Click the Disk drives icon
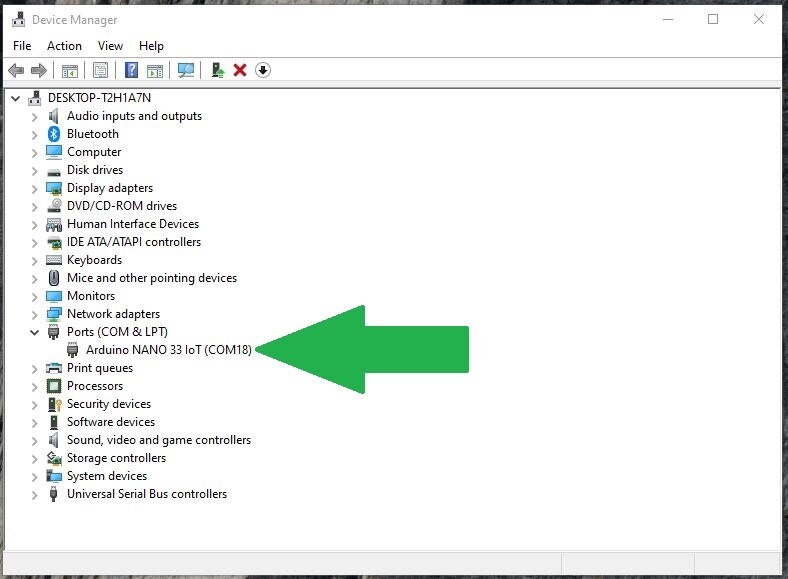The width and height of the screenshot is (788, 579). click(x=54, y=172)
